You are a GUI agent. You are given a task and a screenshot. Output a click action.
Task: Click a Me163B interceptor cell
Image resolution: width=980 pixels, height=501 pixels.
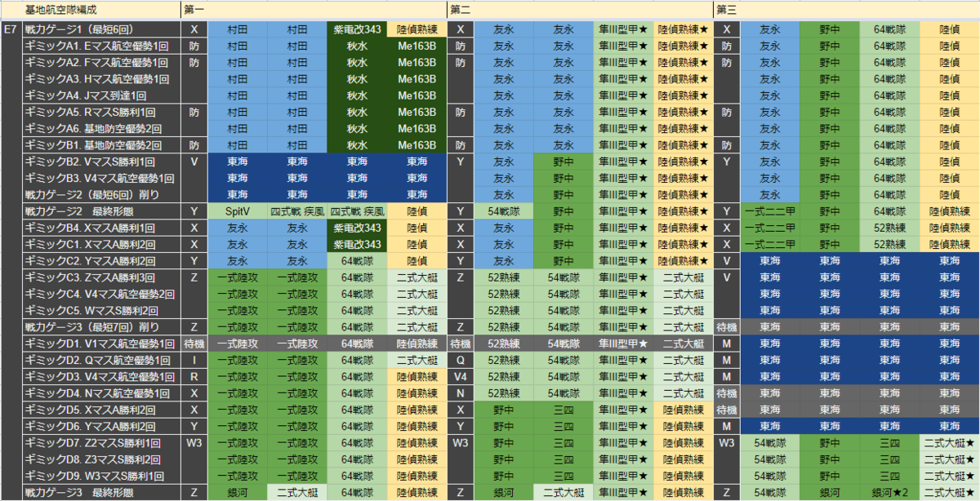pos(418,46)
